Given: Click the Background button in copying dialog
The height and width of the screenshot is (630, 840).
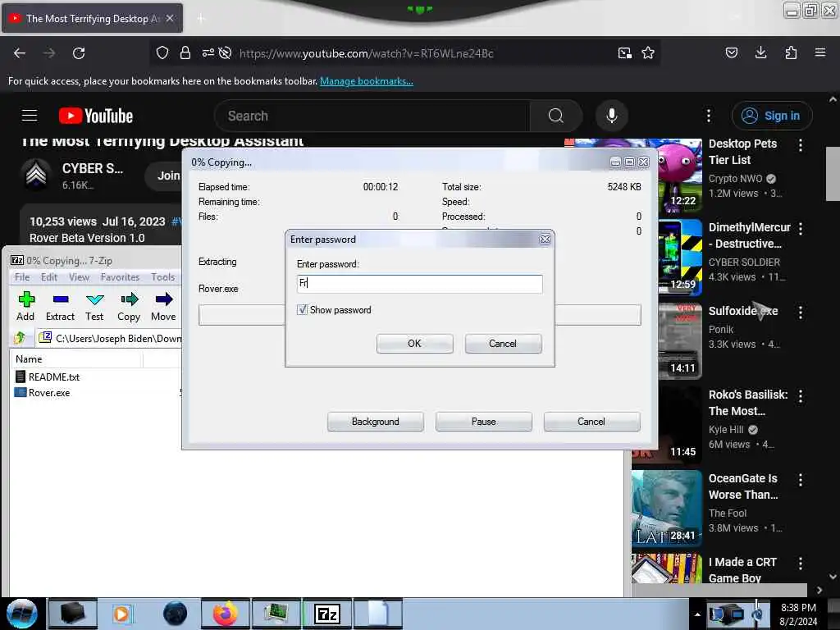Looking at the screenshot, I should (x=375, y=422).
